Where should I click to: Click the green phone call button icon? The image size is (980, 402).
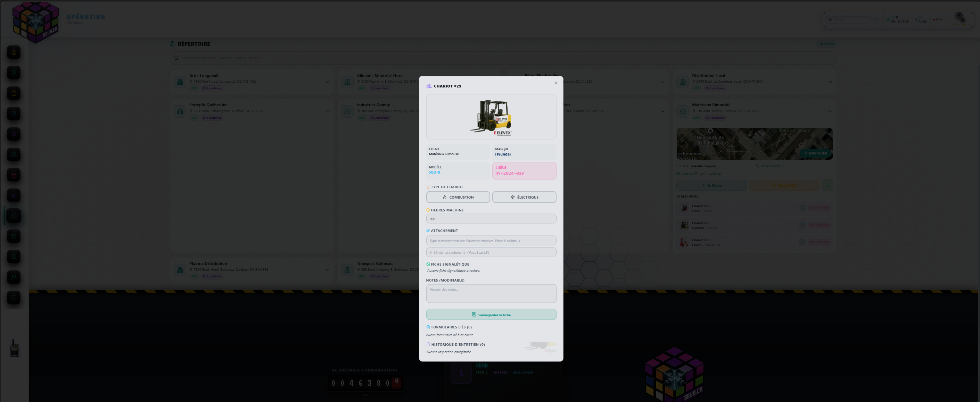tap(827, 186)
